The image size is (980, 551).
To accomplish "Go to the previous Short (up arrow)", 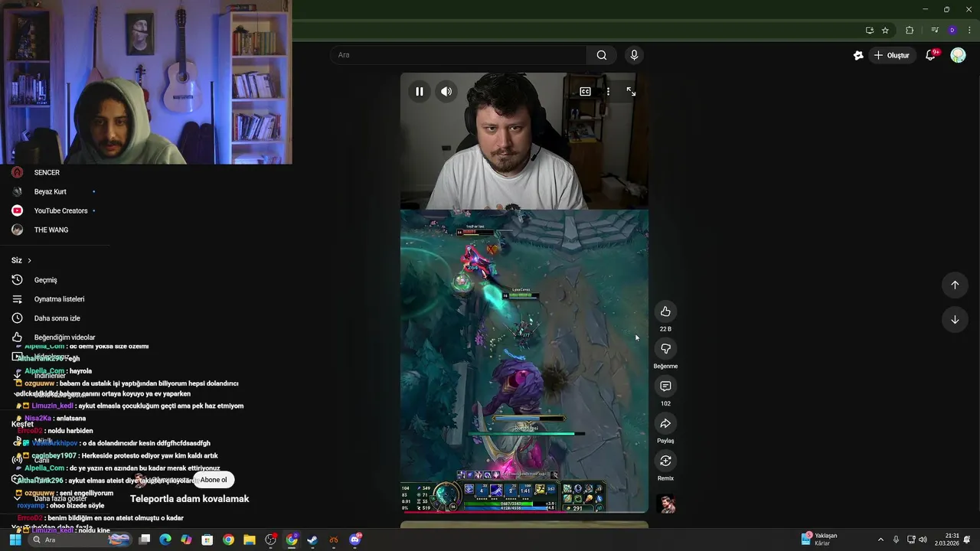I will [x=955, y=285].
